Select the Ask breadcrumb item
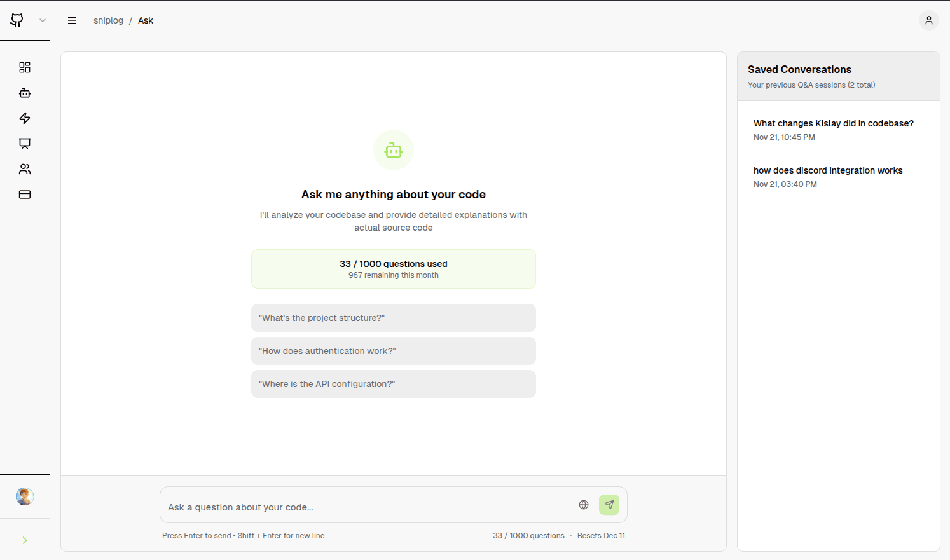Viewport: 950px width, 560px height. pyautogui.click(x=146, y=20)
